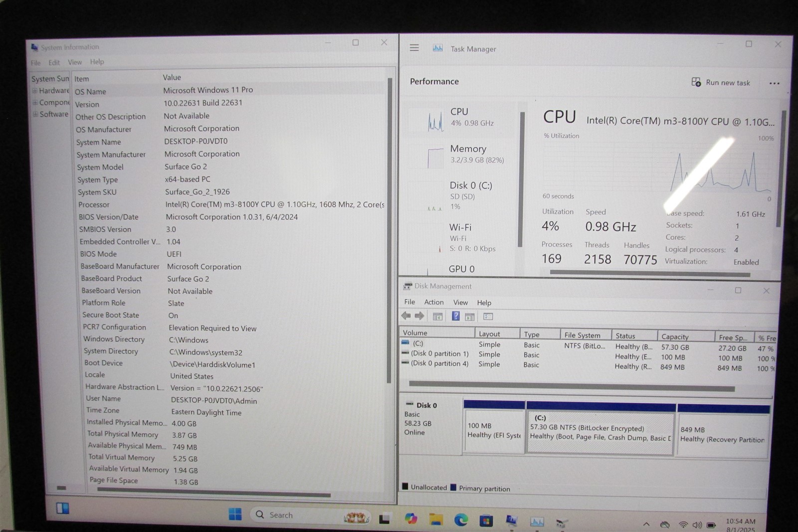The image size is (798, 532).
Task: Click the battery icon in the system tray
Action: (711, 525)
